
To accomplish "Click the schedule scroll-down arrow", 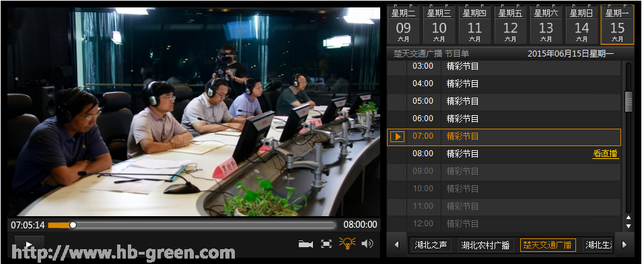I will [x=629, y=226].
